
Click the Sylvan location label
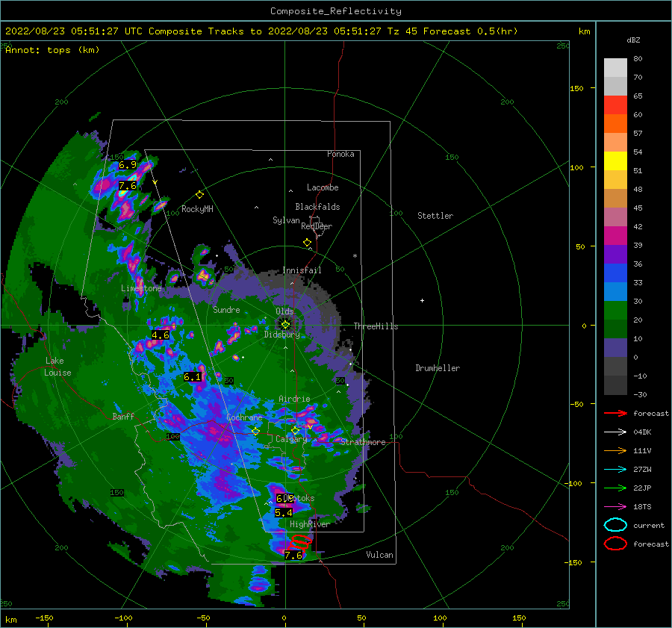[x=286, y=220]
